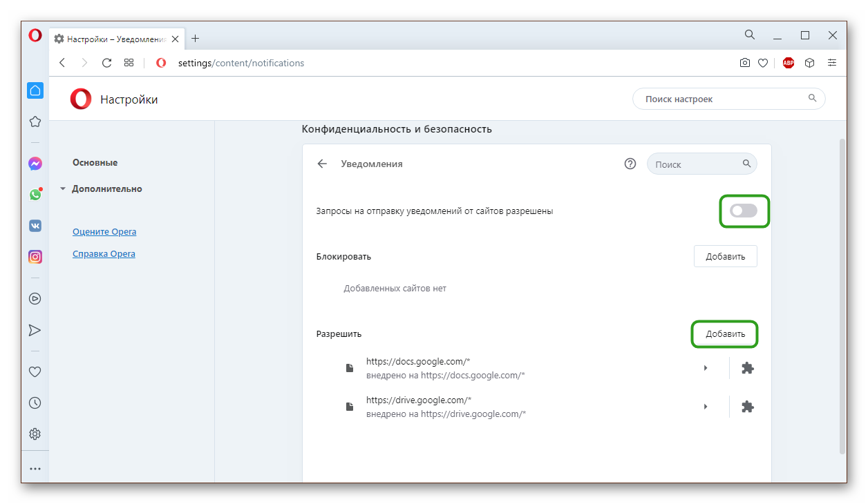Viewport: 868px width, 504px height.
Task: Expand docs.google.com entry details arrow
Action: click(x=706, y=368)
